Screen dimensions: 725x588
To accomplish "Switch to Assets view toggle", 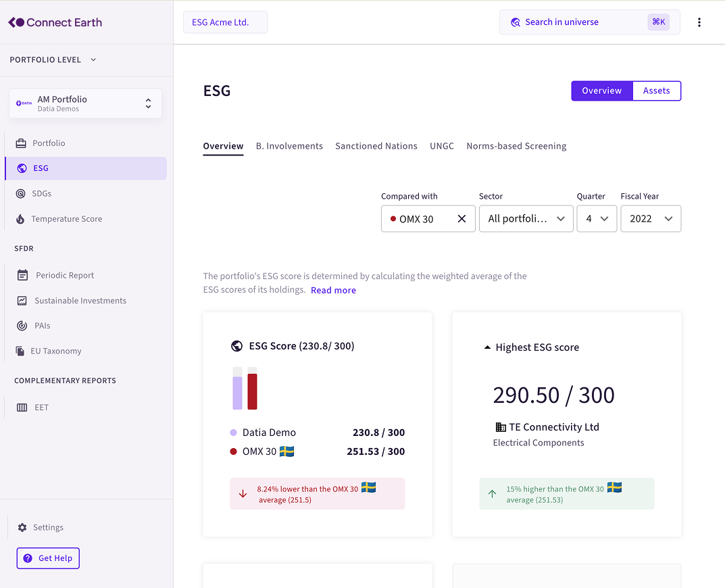I will click(x=657, y=91).
